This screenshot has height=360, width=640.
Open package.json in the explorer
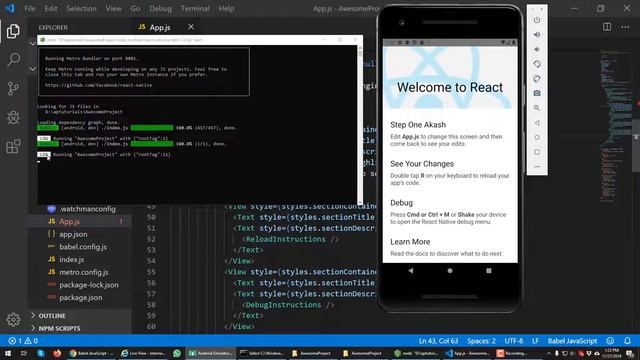80,298
